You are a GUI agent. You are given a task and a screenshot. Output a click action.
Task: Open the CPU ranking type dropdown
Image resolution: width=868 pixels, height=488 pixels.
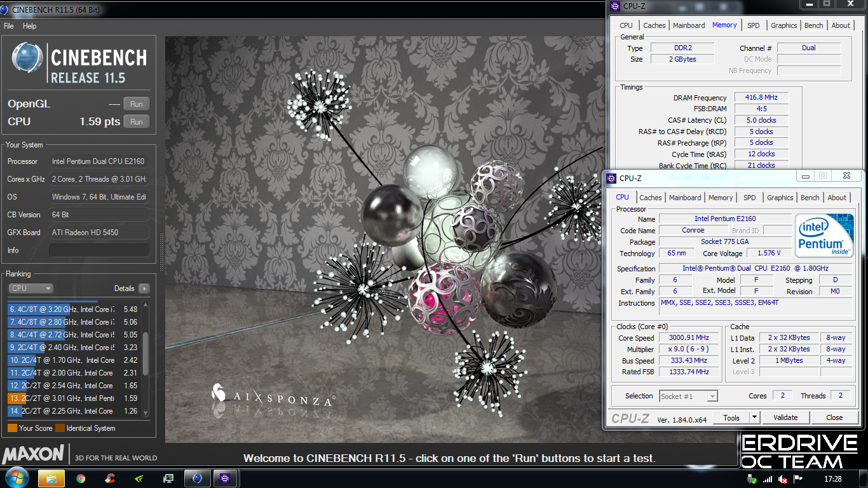(31, 288)
